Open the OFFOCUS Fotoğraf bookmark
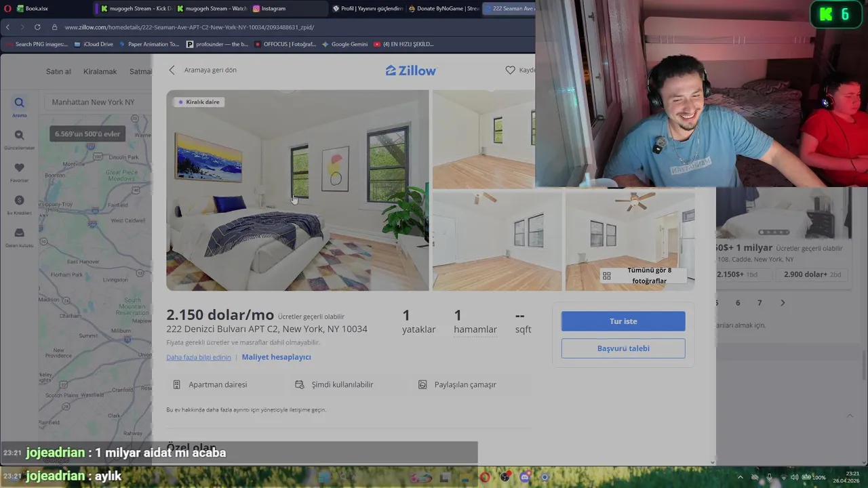 pyautogui.click(x=285, y=44)
